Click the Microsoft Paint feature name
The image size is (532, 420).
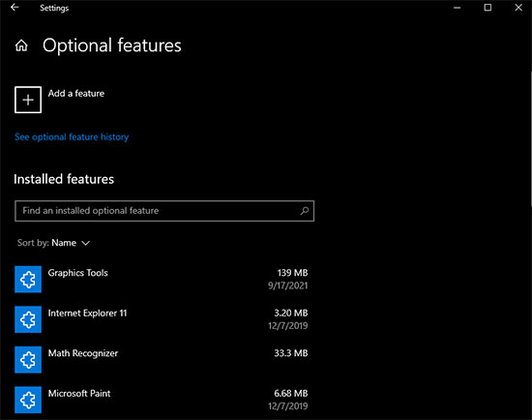pyautogui.click(x=79, y=394)
